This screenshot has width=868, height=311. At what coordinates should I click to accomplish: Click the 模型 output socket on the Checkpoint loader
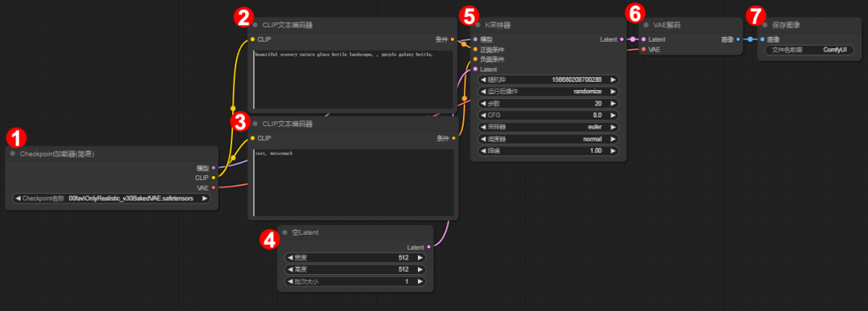(x=214, y=168)
